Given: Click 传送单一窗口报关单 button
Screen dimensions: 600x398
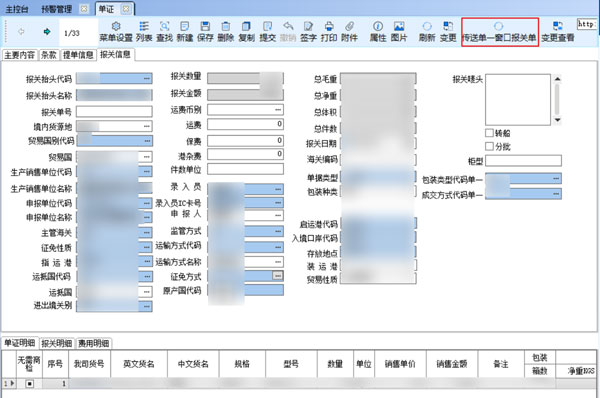Looking at the screenshot, I should (499, 32).
